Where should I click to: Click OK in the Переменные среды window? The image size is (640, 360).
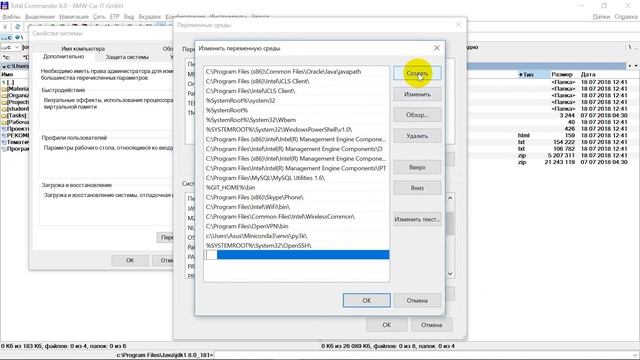[x=387, y=325]
